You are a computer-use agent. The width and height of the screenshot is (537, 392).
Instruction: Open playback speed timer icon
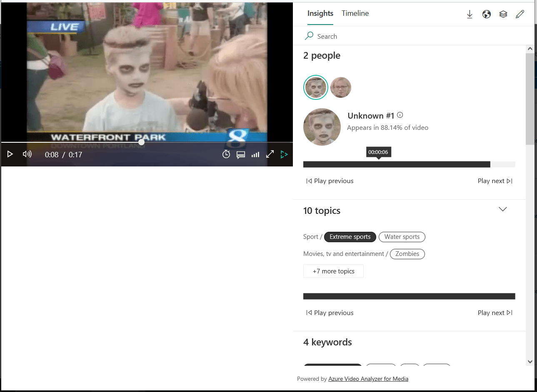click(x=226, y=154)
